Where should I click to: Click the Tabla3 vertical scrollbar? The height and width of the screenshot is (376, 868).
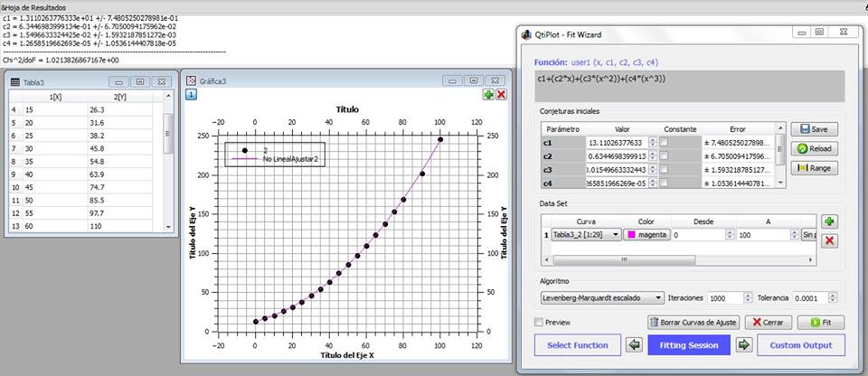[x=168, y=161]
